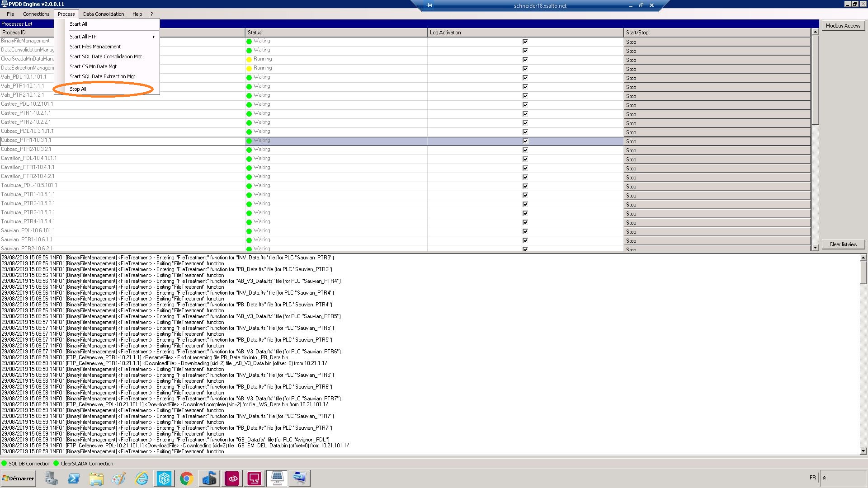Open Paint from the taskbar
Screen dimensions: 868x488
pos(119,478)
